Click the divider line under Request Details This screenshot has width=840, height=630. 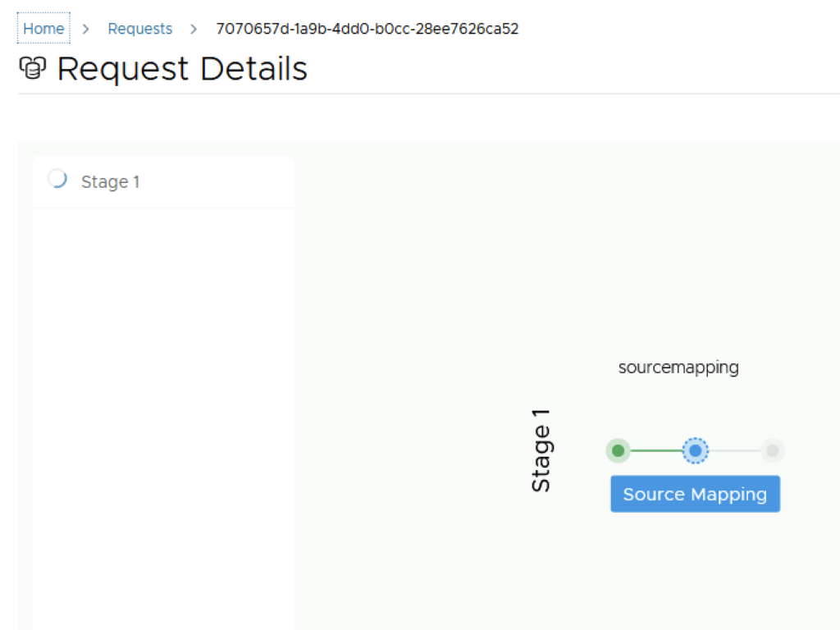coord(427,94)
